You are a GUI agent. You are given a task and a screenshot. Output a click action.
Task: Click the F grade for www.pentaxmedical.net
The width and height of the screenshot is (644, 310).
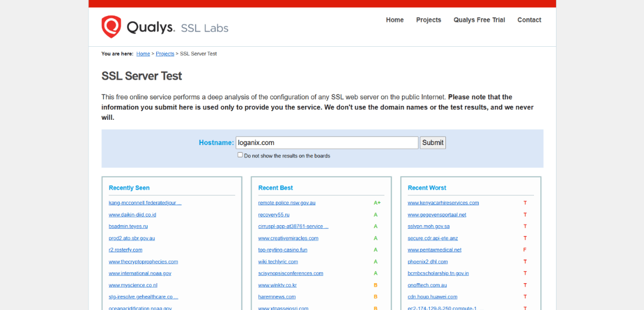[525, 250]
